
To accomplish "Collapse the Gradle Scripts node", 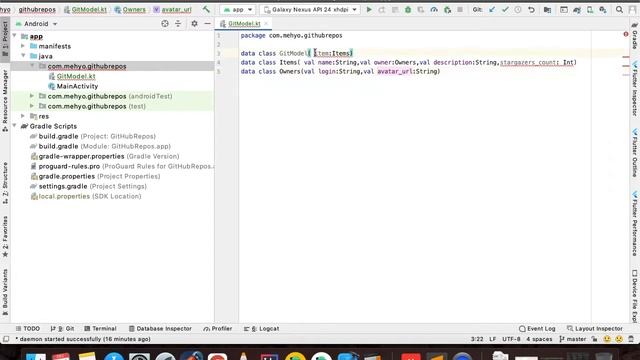I will [x=14, y=126].
